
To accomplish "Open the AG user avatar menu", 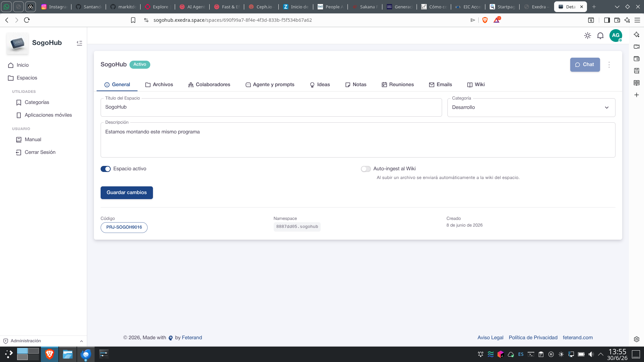I will coord(616,36).
